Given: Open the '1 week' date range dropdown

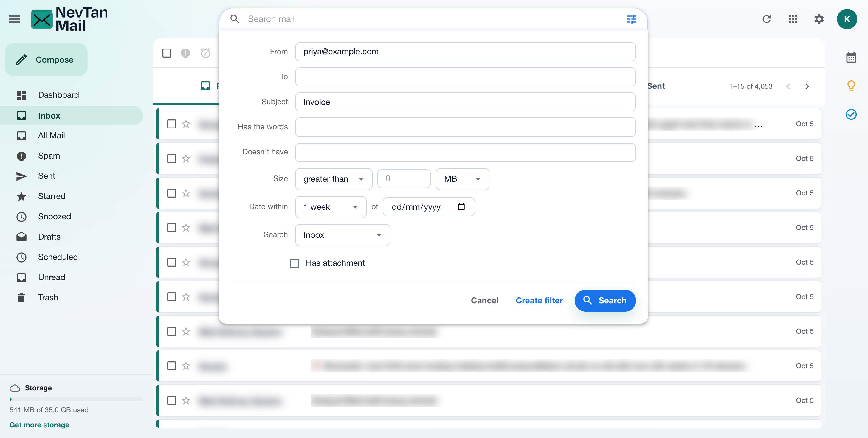Looking at the screenshot, I should (x=331, y=207).
